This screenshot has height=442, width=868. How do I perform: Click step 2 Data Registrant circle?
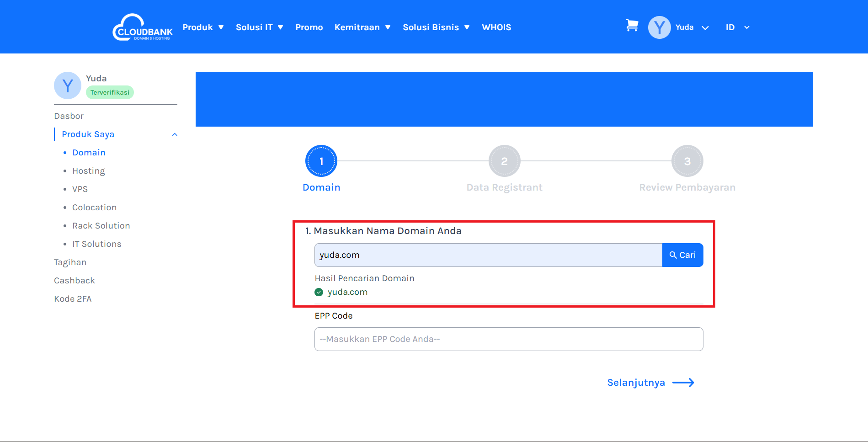pos(504,161)
